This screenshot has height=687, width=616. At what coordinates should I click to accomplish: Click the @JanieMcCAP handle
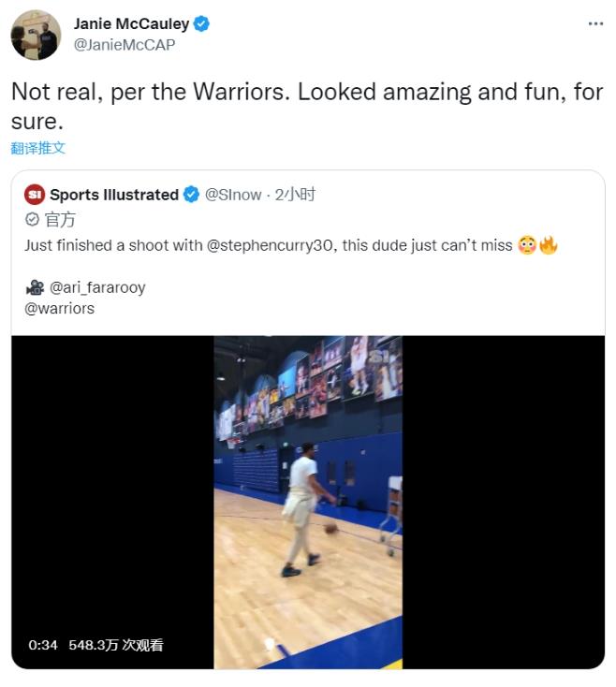point(125,44)
